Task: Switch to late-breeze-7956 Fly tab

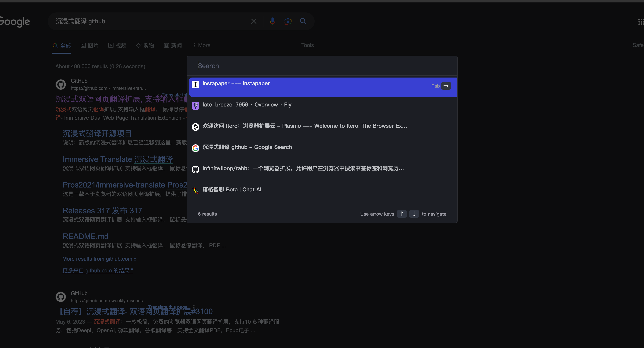Action: [x=247, y=105]
